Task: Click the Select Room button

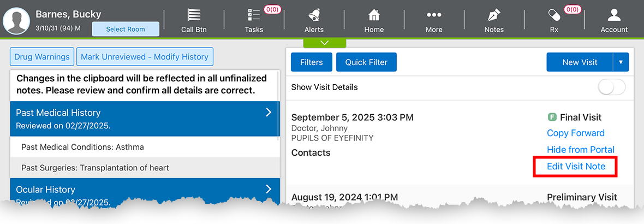Action: click(x=126, y=29)
